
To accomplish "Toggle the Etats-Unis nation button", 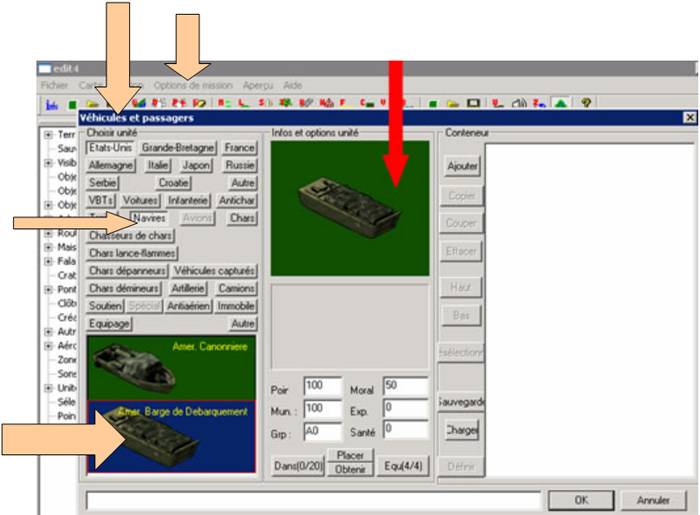I will [110, 148].
